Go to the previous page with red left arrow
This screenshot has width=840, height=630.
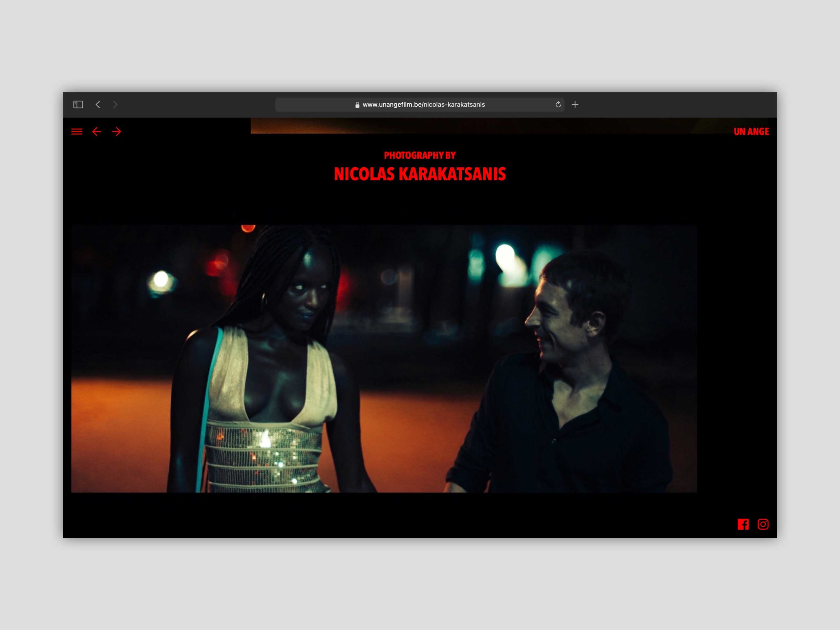[x=96, y=131]
